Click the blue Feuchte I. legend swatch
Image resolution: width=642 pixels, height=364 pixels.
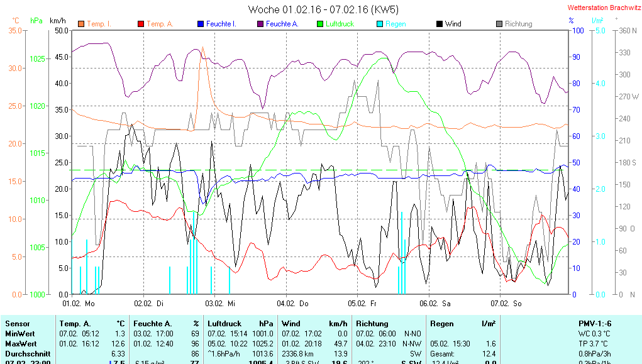tap(200, 24)
